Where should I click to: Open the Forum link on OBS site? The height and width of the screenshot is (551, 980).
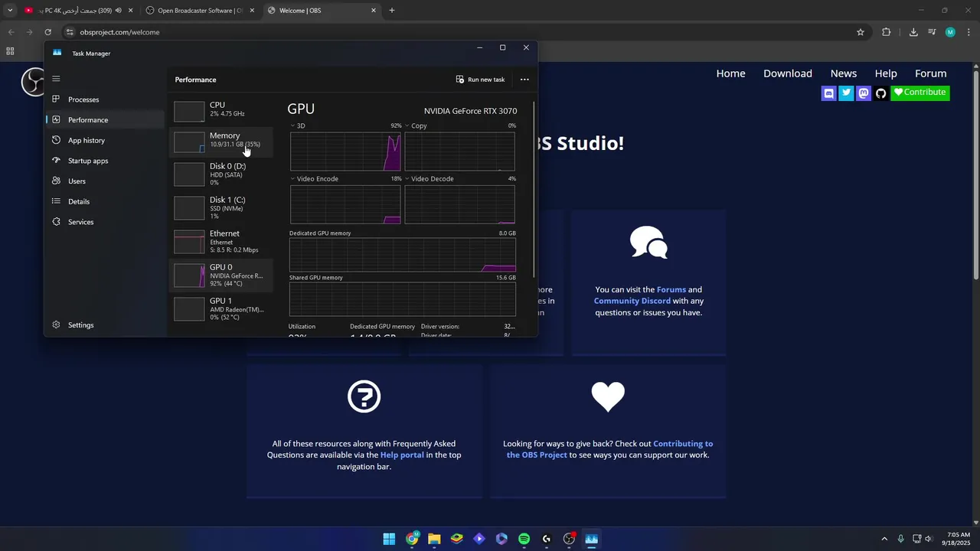[931, 73]
